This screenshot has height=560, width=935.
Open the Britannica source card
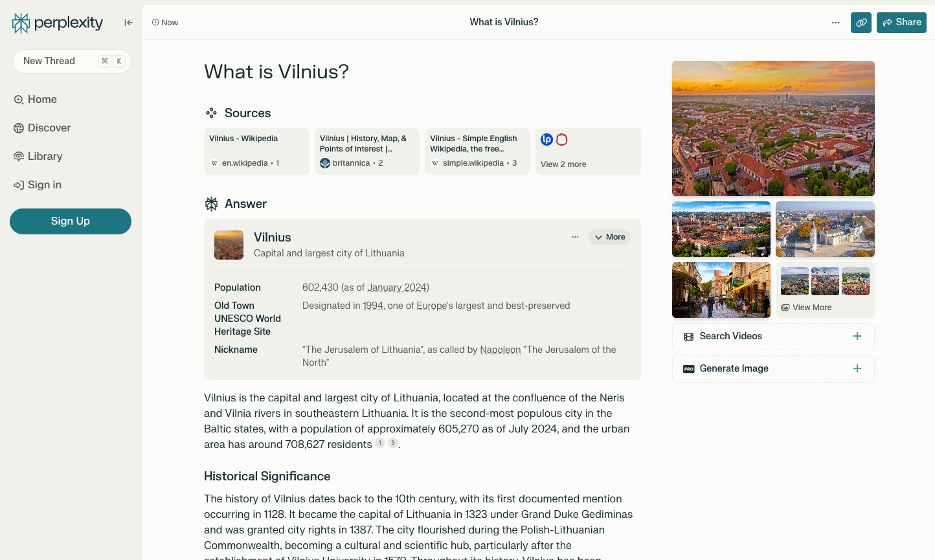[366, 151]
